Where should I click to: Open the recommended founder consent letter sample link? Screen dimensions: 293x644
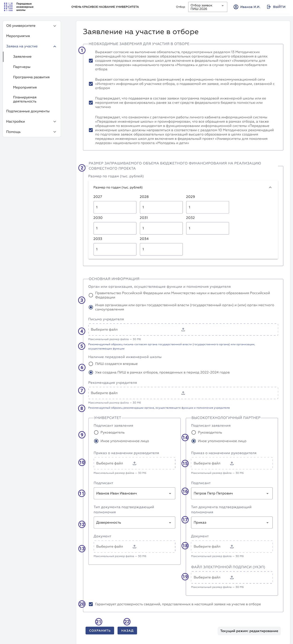[172, 346]
